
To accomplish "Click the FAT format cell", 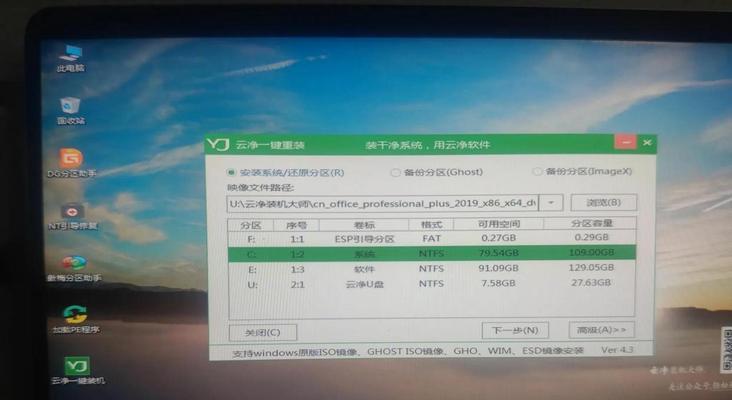I will [431, 239].
